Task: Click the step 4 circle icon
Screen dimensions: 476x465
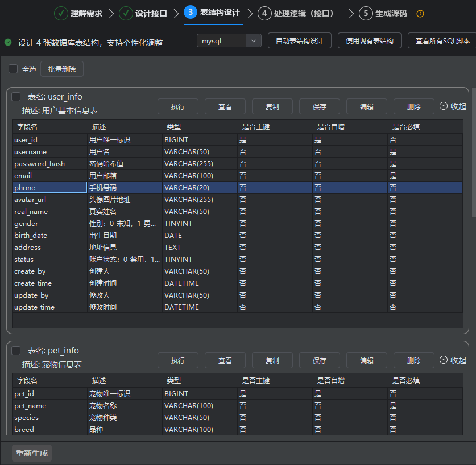Action: 264,14
